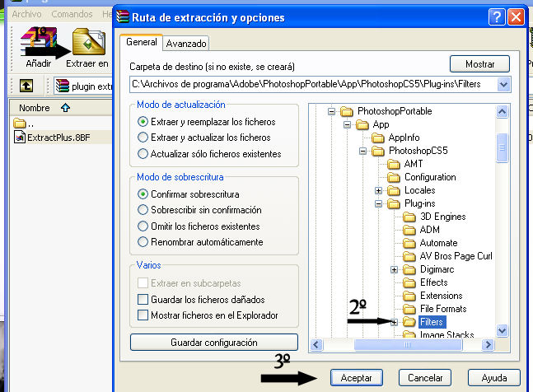This screenshot has width=533, height=392.
Task: Click the tree scroll right arrow
Action: [x=488, y=344]
